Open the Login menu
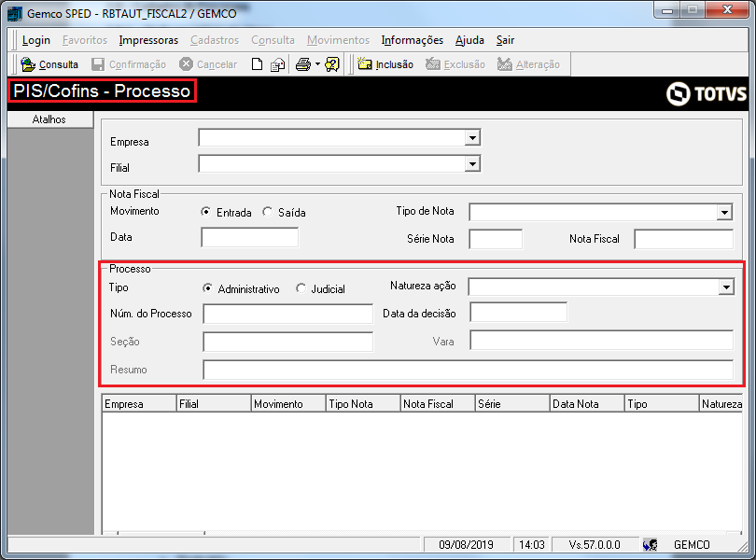756x560 pixels. tap(36, 40)
